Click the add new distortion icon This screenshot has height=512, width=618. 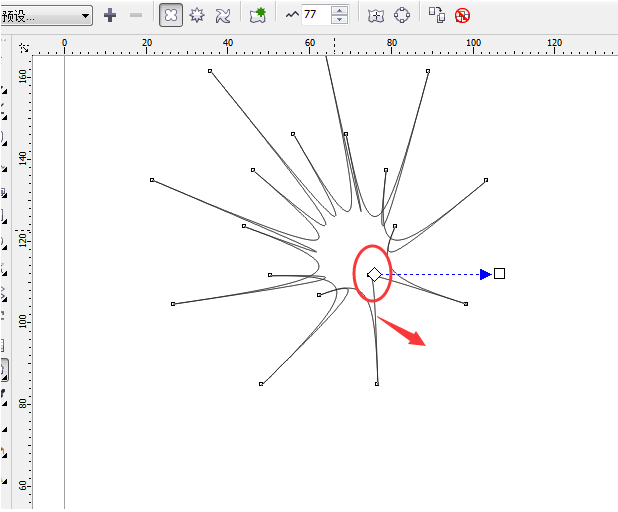coord(258,15)
